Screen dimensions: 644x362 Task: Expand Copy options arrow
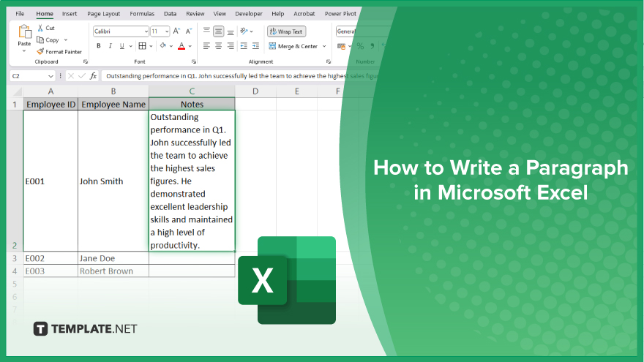coord(66,39)
